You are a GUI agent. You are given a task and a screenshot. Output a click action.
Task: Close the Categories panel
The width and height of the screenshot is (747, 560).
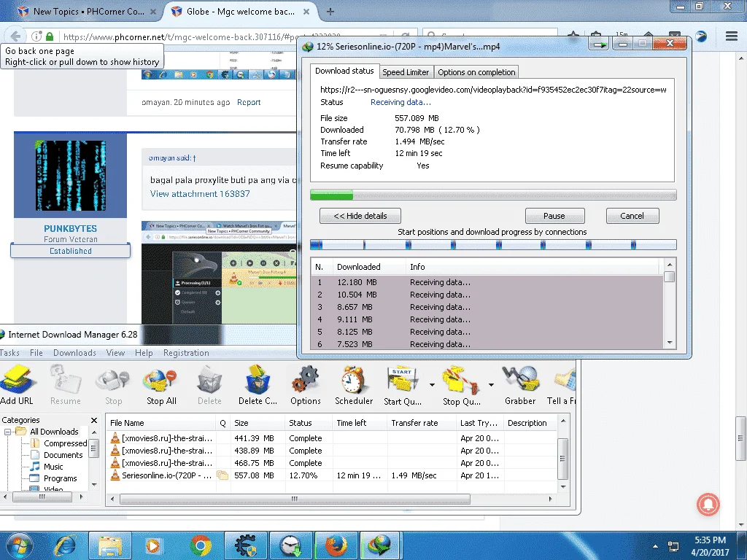(94, 420)
